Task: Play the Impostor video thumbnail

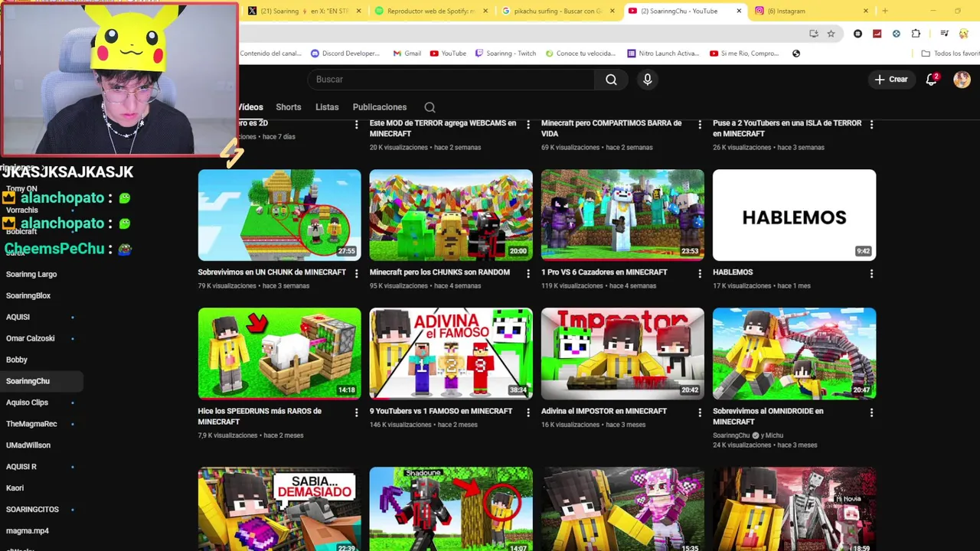Action: (x=622, y=354)
